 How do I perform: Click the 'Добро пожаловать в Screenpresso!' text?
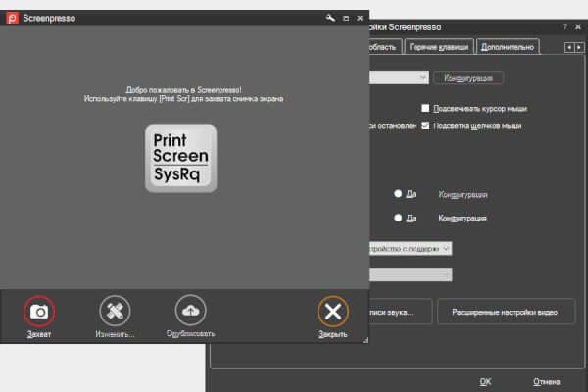[x=183, y=90]
